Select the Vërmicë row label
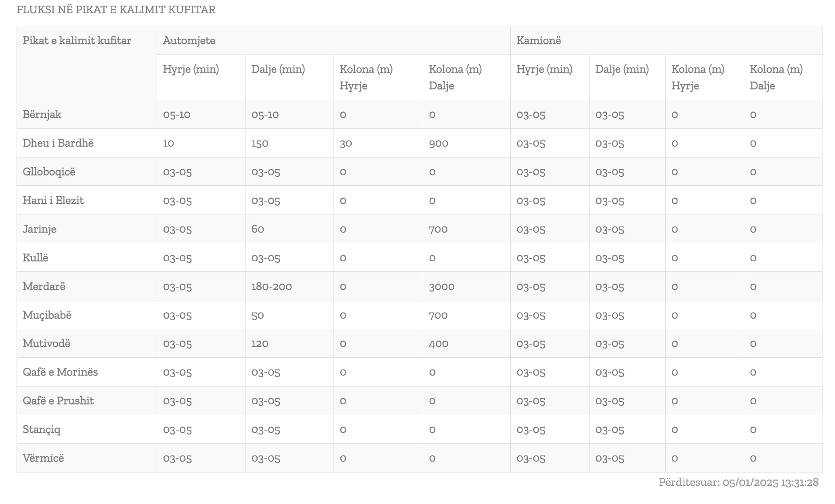 pyautogui.click(x=43, y=458)
